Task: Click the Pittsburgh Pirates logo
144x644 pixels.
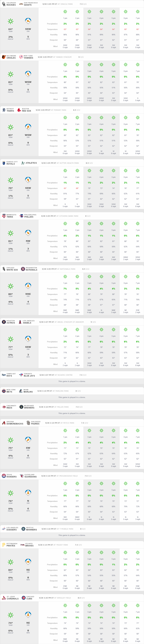Action: [4, 545]
